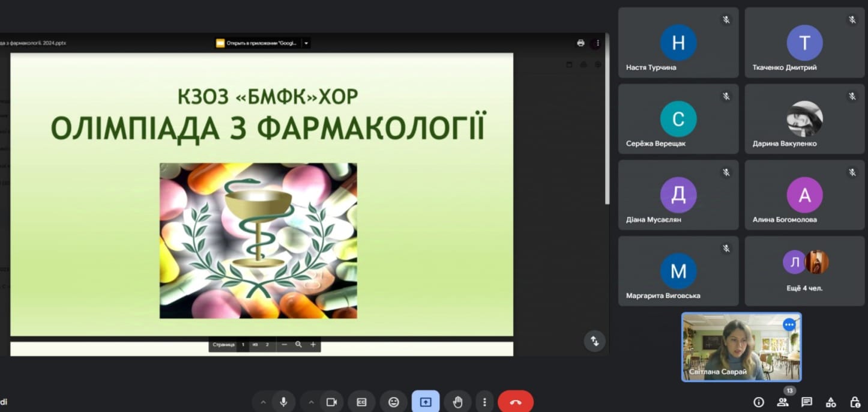Mute the microphone in the call bar
Viewport: 868px width, 412px height.
[x=283, y=402]
